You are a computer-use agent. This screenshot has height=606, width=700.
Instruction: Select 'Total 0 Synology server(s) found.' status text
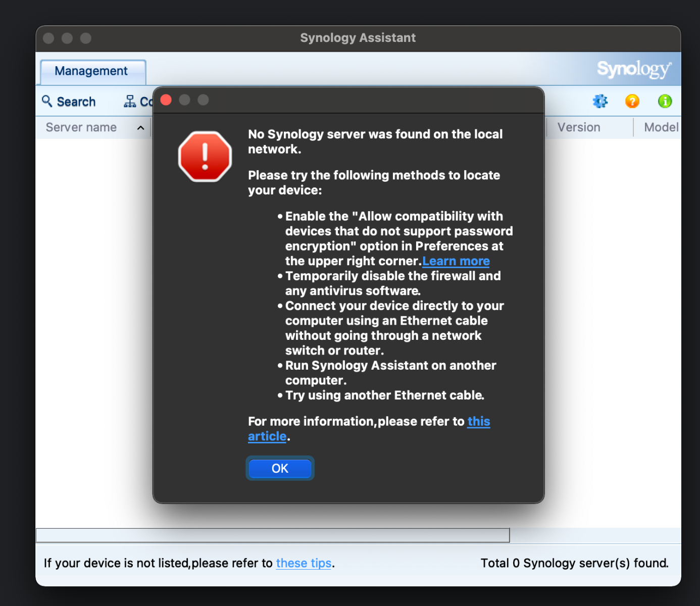point(574,563)
